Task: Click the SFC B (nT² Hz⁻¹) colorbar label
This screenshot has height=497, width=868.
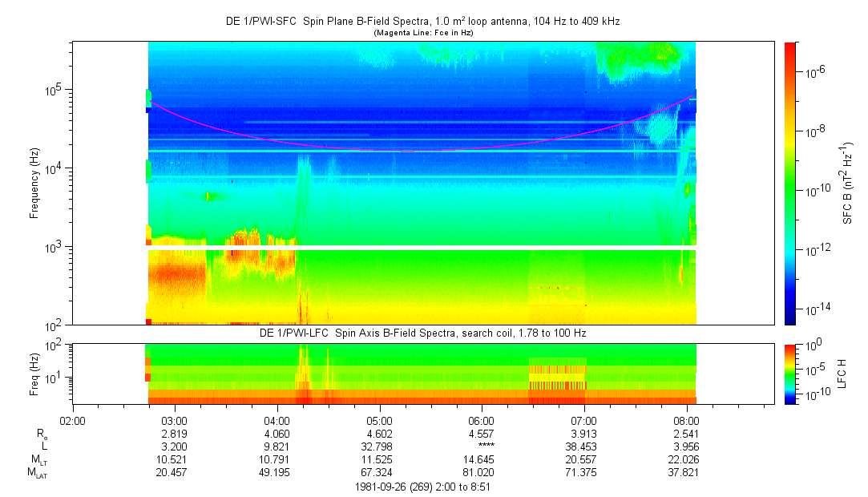Action: pos(848,183)
